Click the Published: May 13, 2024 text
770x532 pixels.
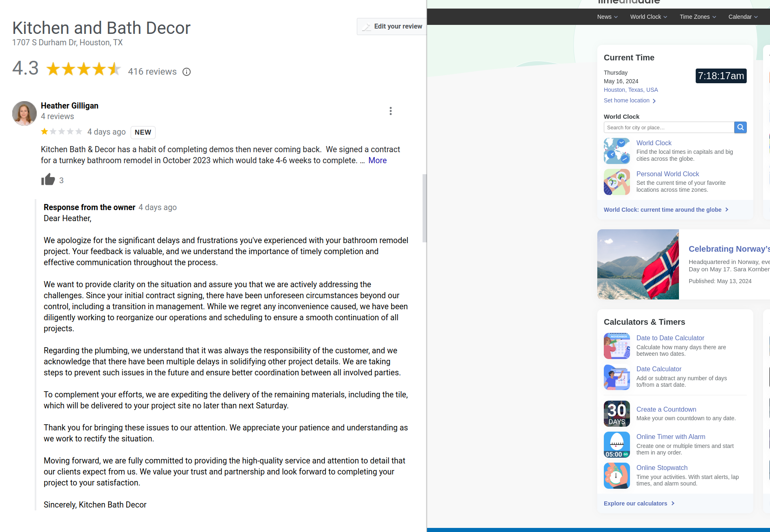click(x=720, y=281)
